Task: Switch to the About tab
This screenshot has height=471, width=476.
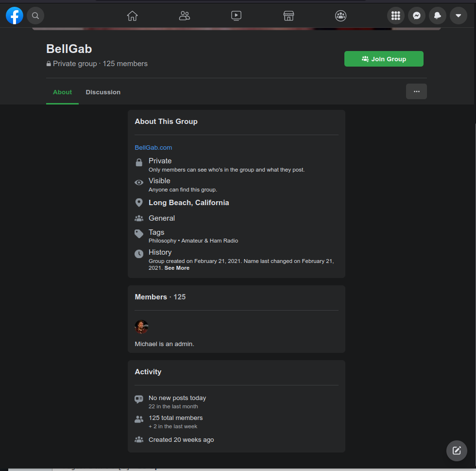Action: coord(62,92)
